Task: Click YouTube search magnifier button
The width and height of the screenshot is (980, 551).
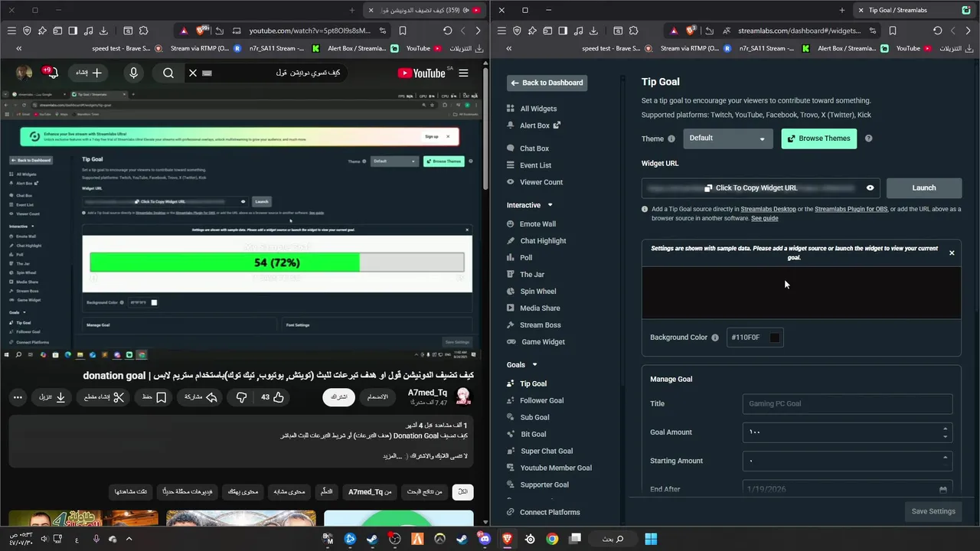Action: 168,73
